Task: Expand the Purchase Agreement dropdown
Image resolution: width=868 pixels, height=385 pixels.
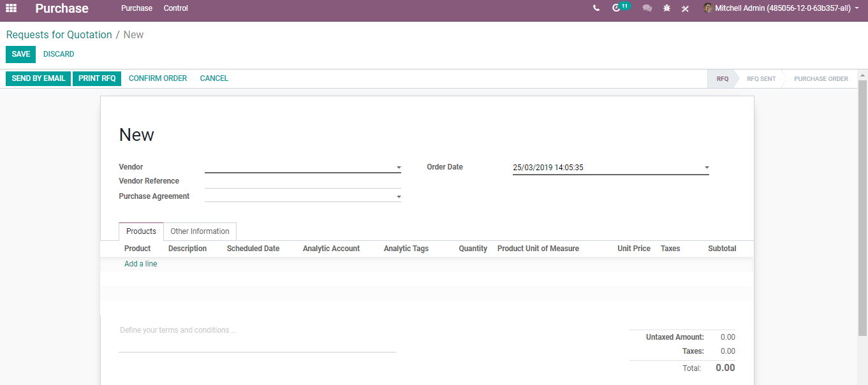Action: [x=399, y=197]
